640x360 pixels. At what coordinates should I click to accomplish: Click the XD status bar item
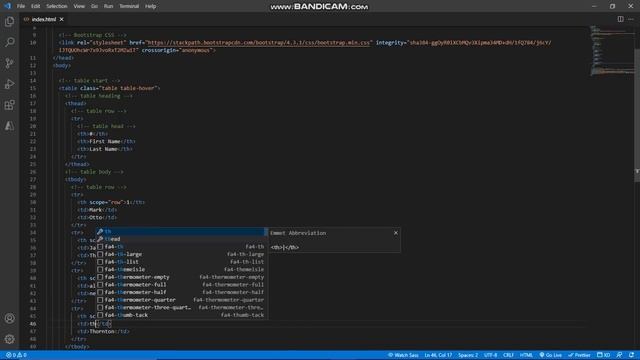point(603,355)
